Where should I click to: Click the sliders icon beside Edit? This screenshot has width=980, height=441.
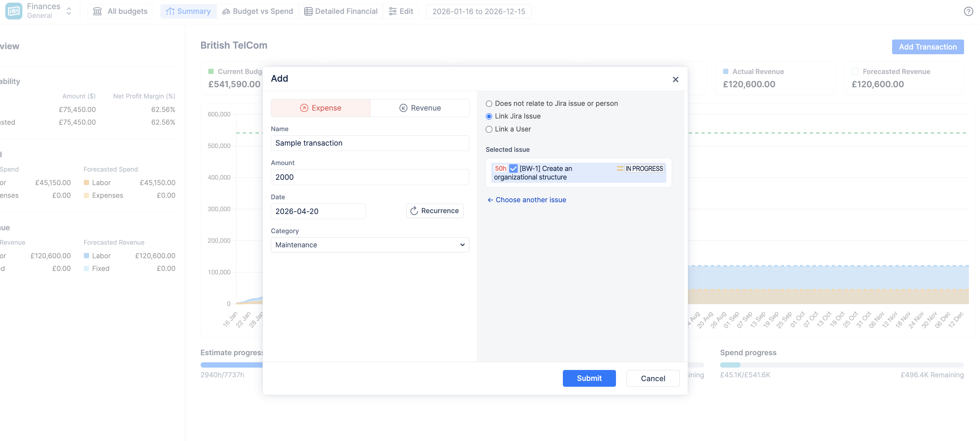tap(392, 11)
